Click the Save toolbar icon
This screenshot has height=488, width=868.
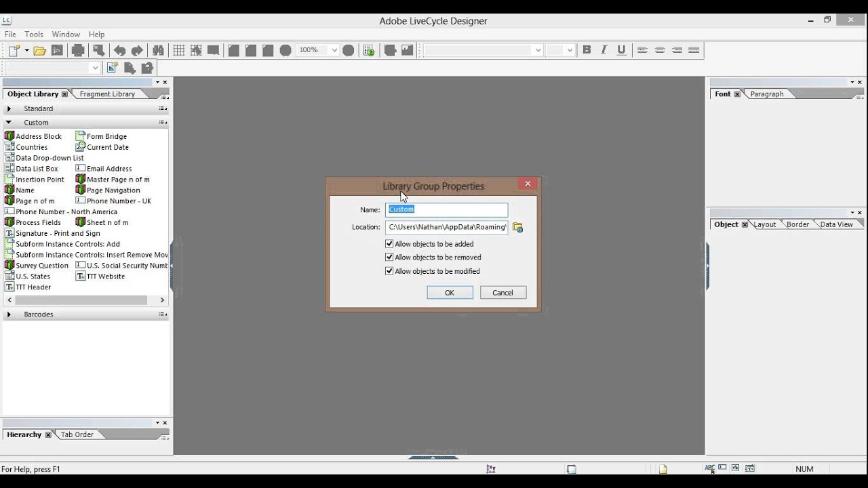(57, 50)
